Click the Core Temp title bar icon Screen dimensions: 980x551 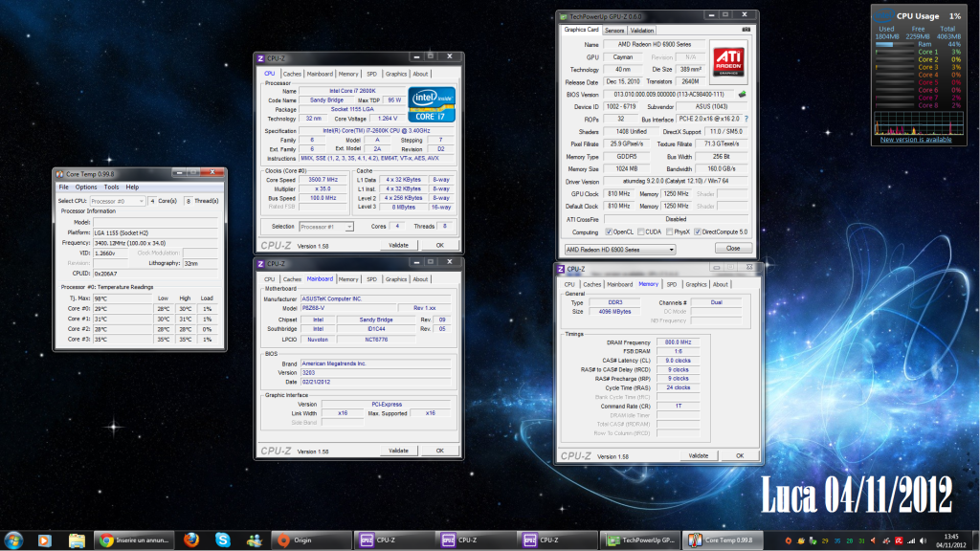60,174
